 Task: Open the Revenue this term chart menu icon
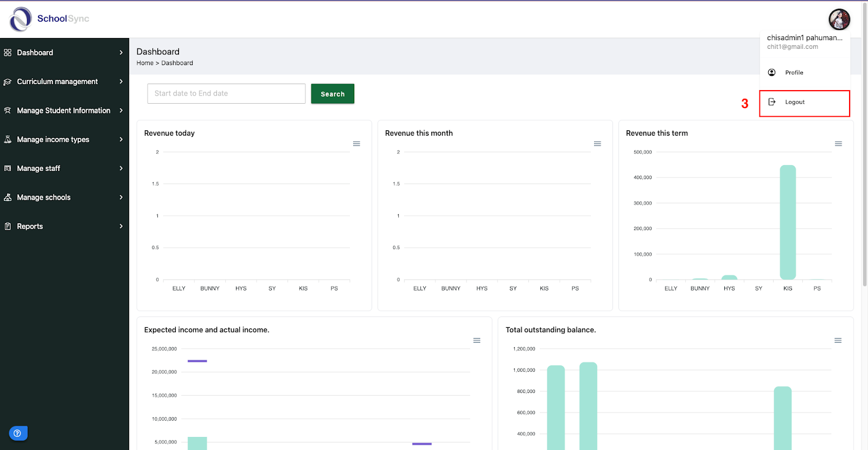(838, 144)
